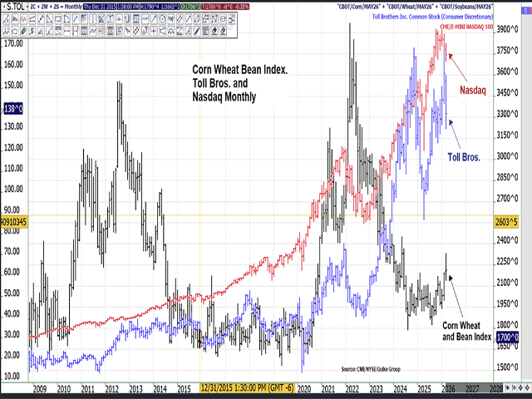Select the H-shaped measure tool
The width and height of the screenshot is (532, 399).
76,31
